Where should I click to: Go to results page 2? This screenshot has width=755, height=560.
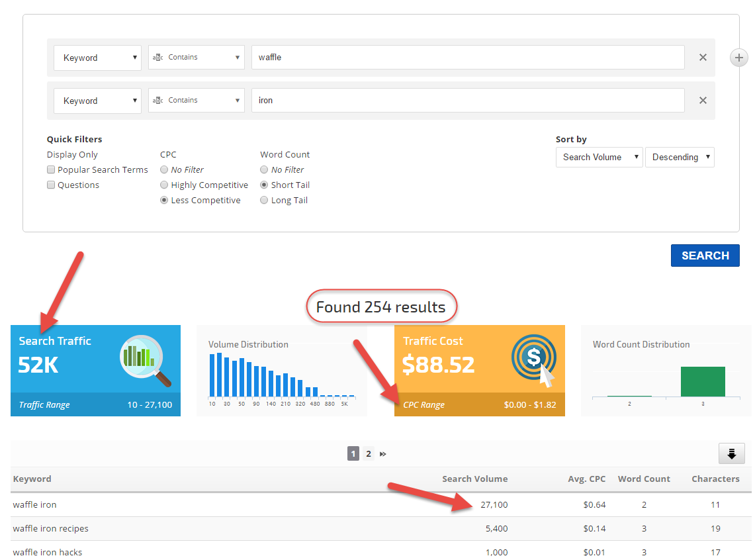tap(369, 454)
